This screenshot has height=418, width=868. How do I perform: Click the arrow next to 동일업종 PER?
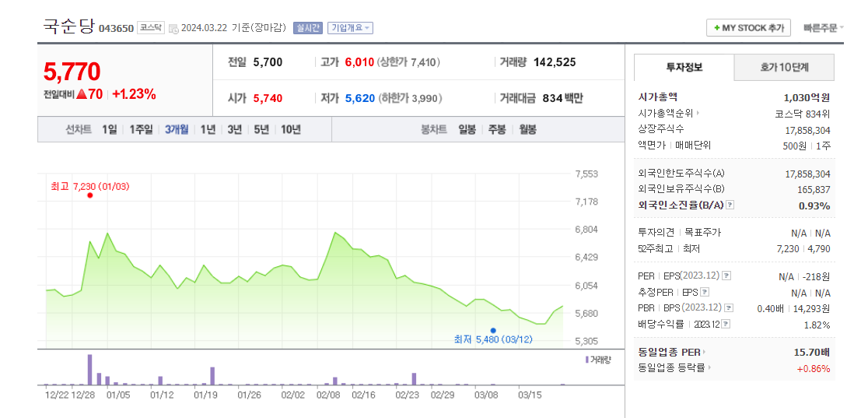coord(705,352)
